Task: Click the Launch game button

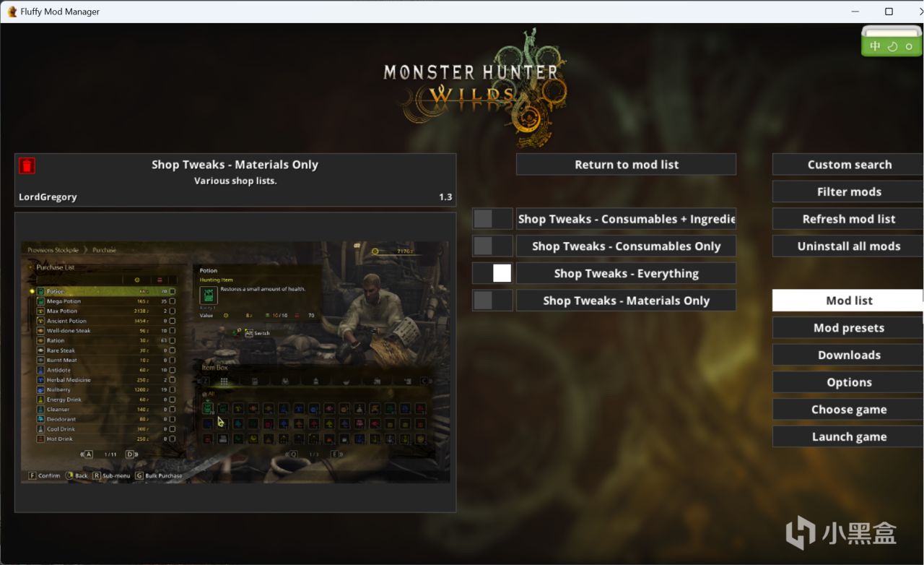Action: (x=849, y=436)
